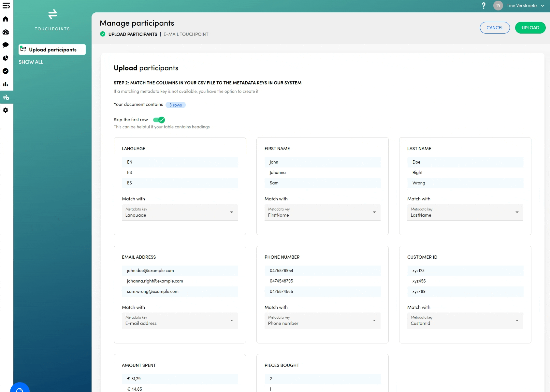Open settings with the gear icon
Image resolution: width=550 pixels, height=392 pixels.
6,110
